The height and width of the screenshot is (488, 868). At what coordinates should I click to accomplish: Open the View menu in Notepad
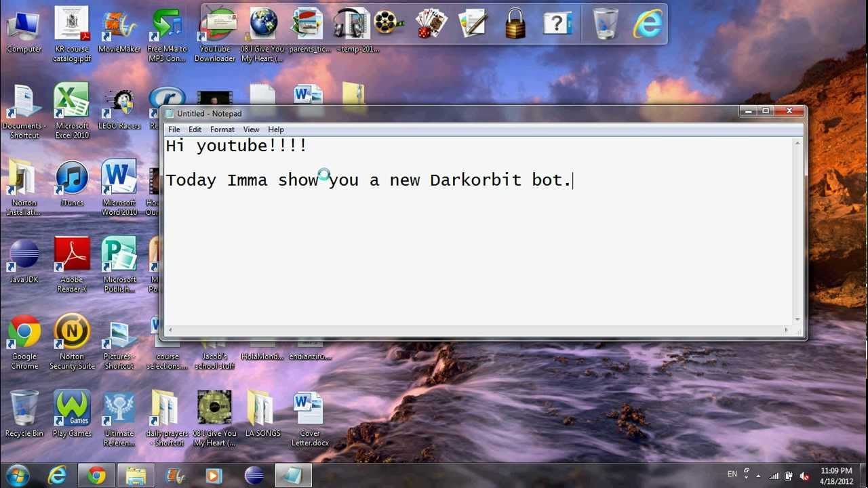(x=251, y=129)
